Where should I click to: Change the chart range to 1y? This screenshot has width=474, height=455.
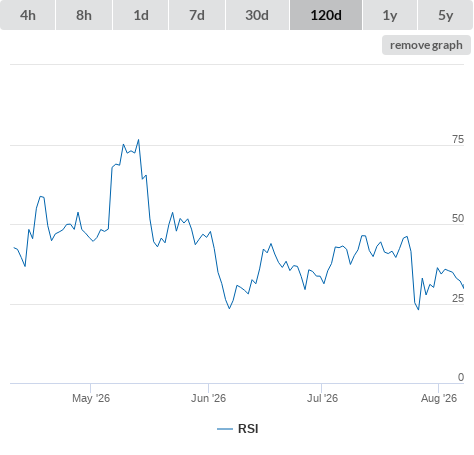click(x=390, y=15)
